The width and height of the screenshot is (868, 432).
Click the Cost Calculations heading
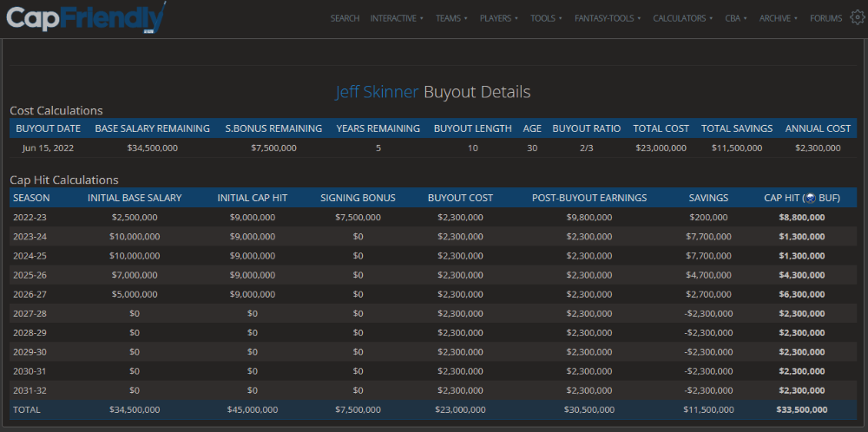coord(56,111)
